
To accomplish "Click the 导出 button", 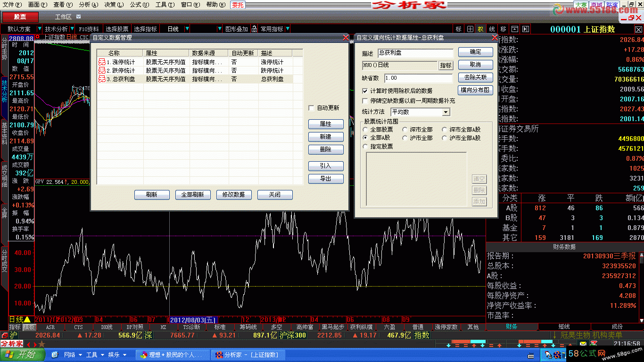I will [x=326, y=179].
